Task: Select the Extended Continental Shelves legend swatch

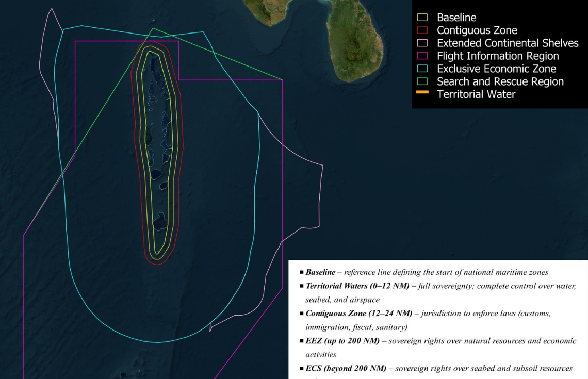Action: [x=423, y=43]
